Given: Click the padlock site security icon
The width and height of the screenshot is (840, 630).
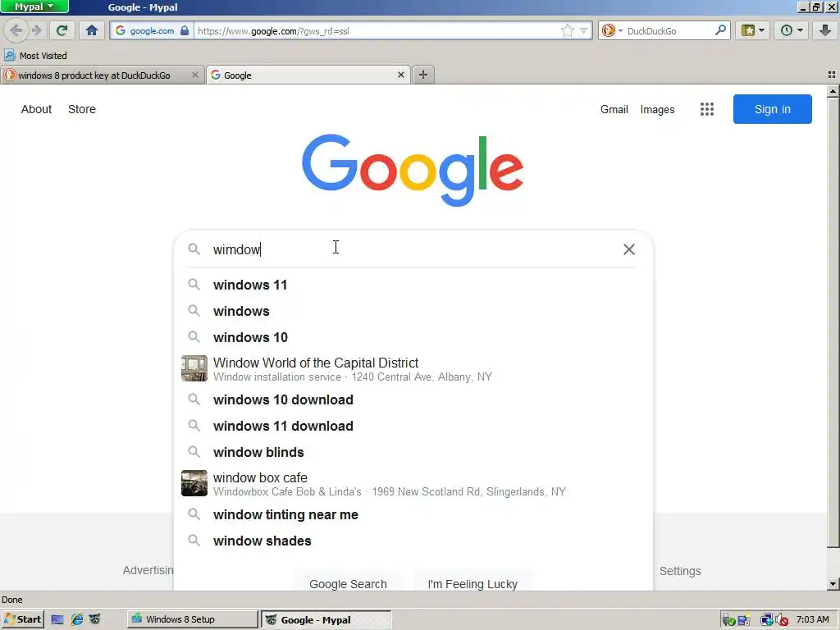Looking at the screenshot, I should 185,30.
